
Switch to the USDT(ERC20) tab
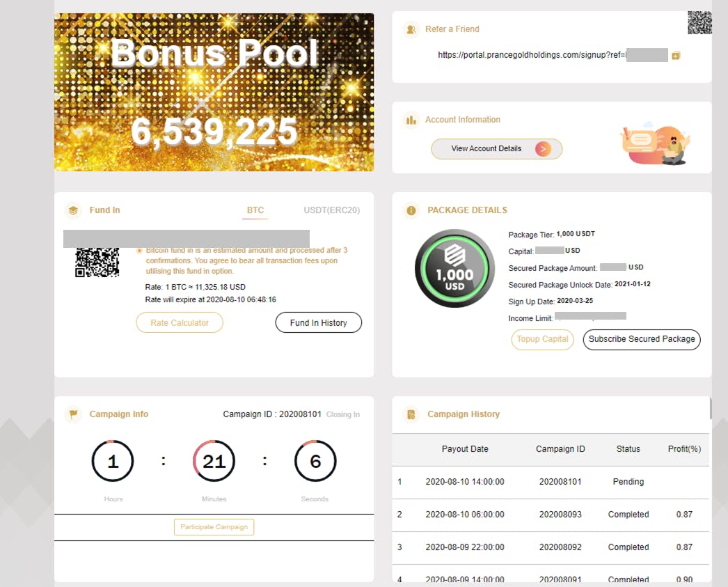(331, 210)
